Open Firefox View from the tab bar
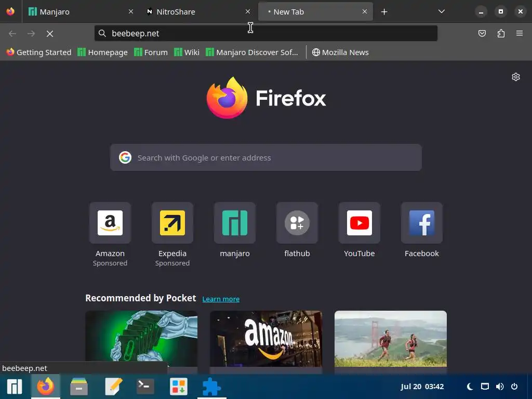This screenshot has width=532, height=399. point(10,11)
